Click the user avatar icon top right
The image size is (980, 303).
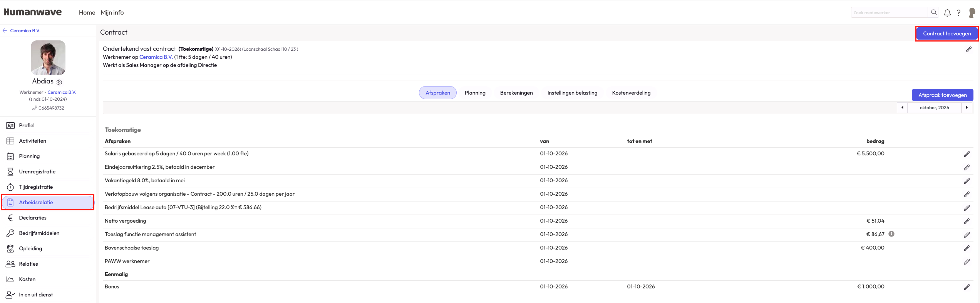click(x=972, y=13)
